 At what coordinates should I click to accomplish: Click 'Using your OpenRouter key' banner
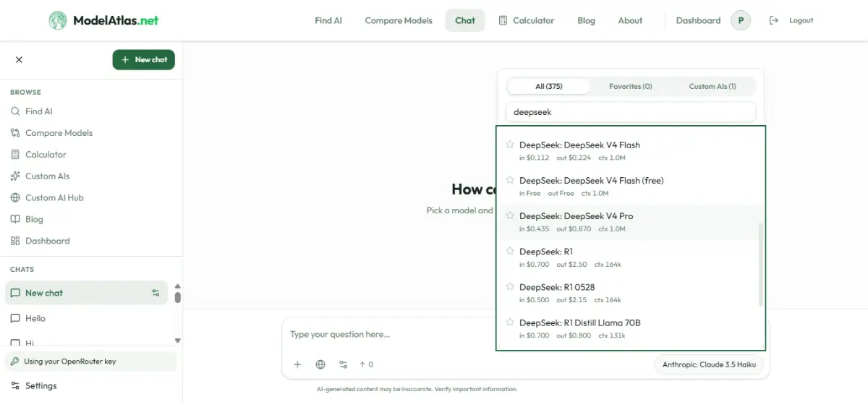pyautogui.click(x=90, y=362)
